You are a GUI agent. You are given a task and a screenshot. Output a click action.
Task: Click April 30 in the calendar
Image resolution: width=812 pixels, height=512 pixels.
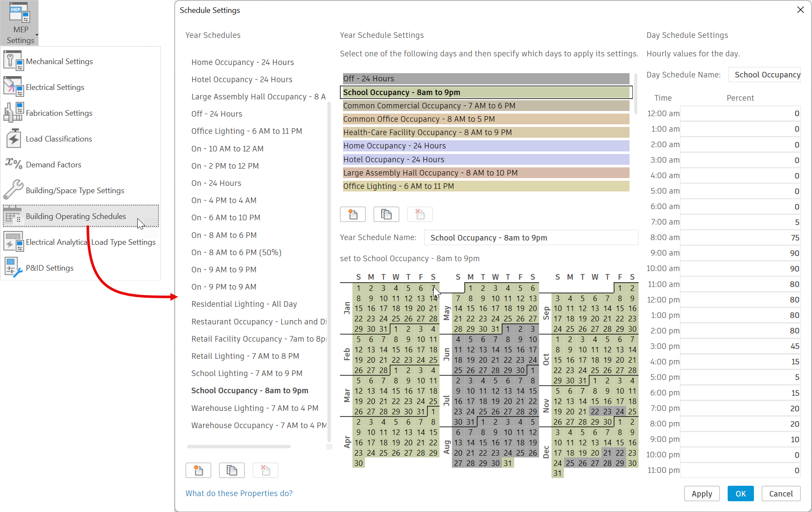(x=358, y=463)
